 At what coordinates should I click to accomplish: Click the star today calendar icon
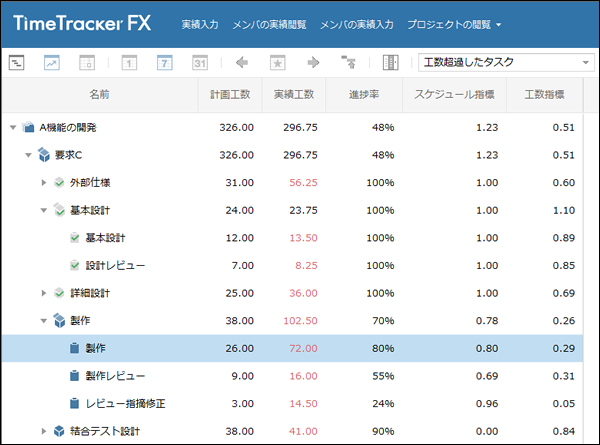(x=277, y=63)
